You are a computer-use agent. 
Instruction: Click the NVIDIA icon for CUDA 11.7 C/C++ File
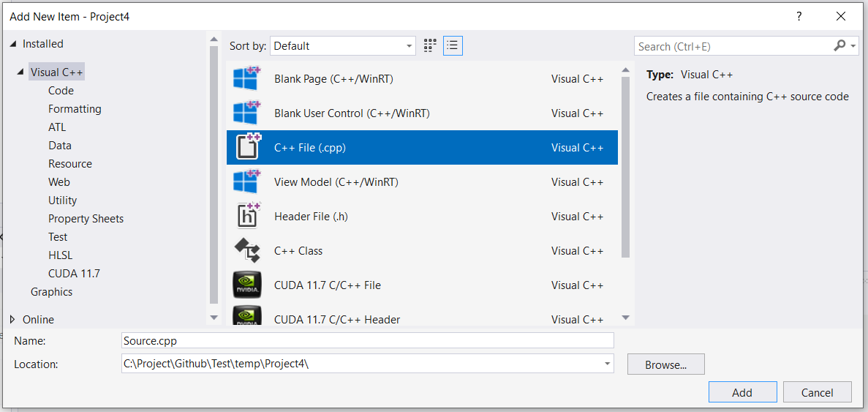coord(247,285)
